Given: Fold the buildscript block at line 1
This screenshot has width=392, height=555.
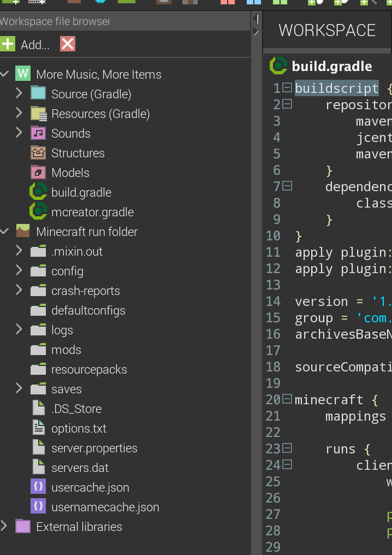Looking at the screenshot, I should click(287, 87).
